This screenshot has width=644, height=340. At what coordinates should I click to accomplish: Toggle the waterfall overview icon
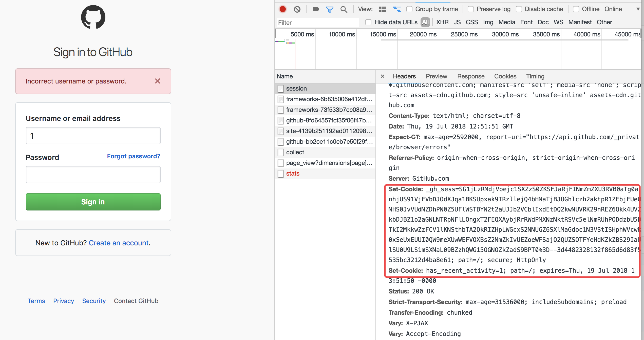click(396, 9)
